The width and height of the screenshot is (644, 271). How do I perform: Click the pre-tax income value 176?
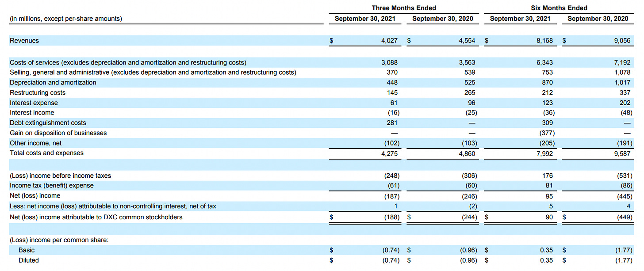(x=547, y=176)
